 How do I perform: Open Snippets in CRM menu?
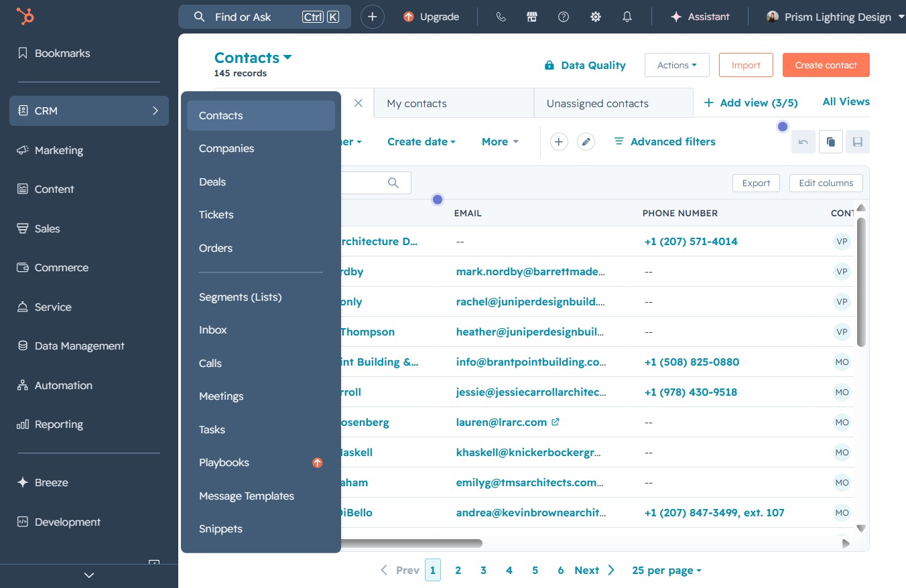tap(261, 529)
